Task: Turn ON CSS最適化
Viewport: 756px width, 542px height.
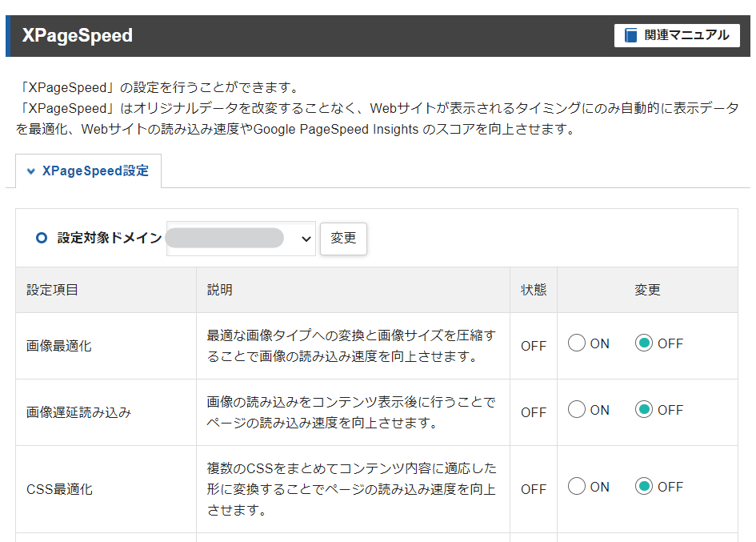Action: coord(577,486)
